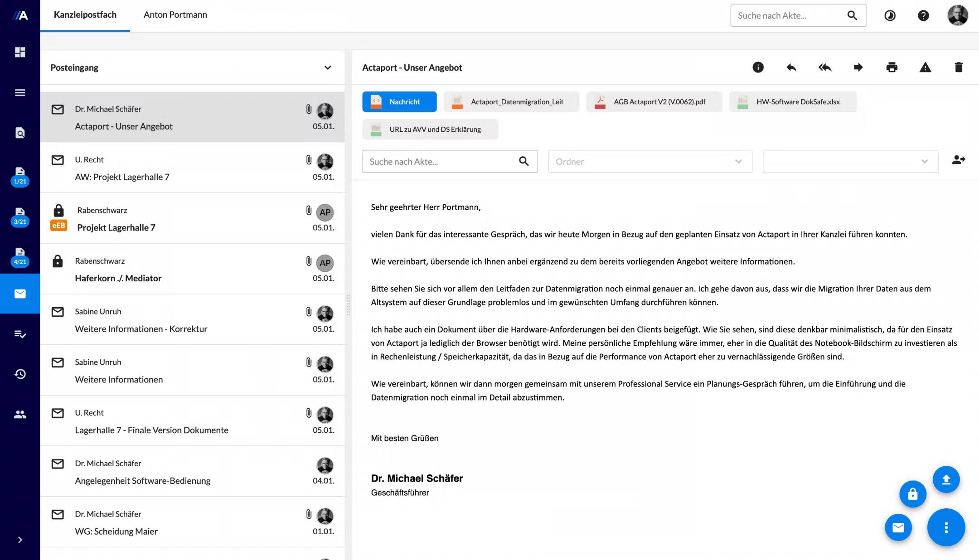
Task: Open the Weitere Informationen - Korrektur email
Action: click(x=192, y=320)
